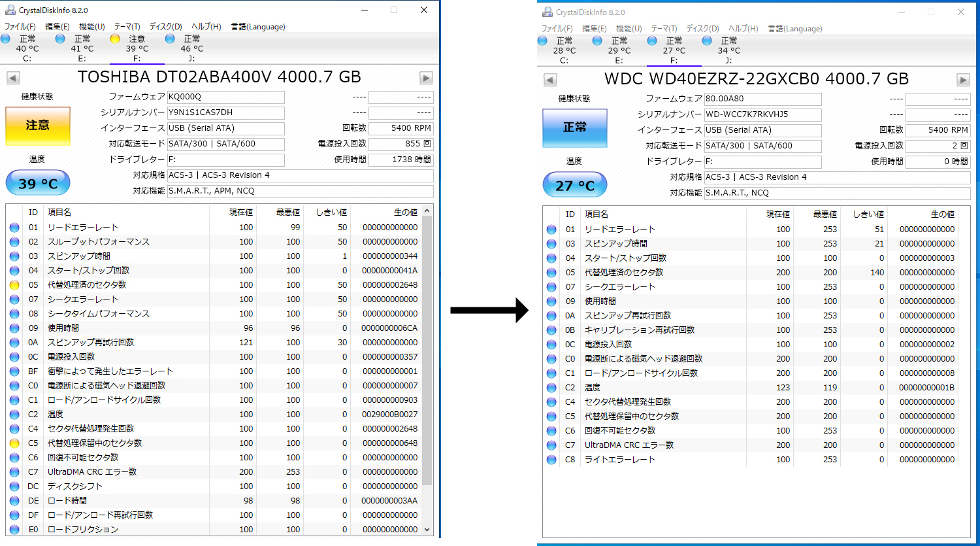Screen dimensions: 980x546
Task: Click CrystalDiskInfo app icon in right title bar
Action: [x=547, y=12]
